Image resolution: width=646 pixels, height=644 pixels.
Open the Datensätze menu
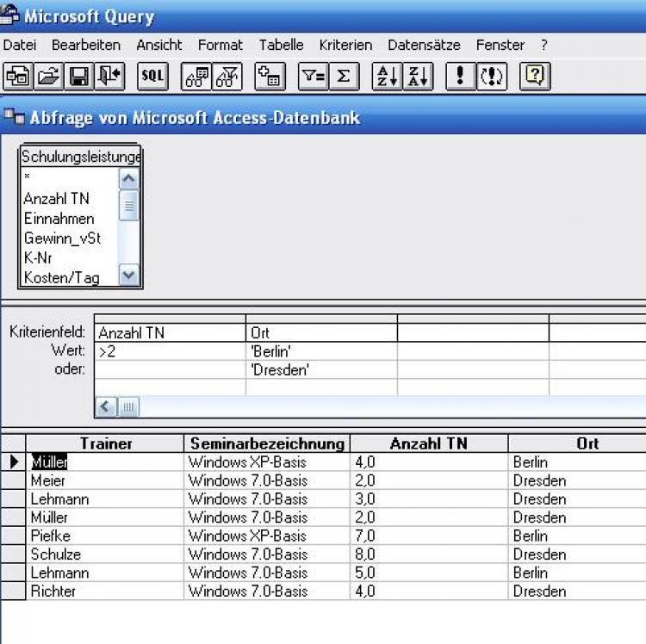click(x=424, y=45)
